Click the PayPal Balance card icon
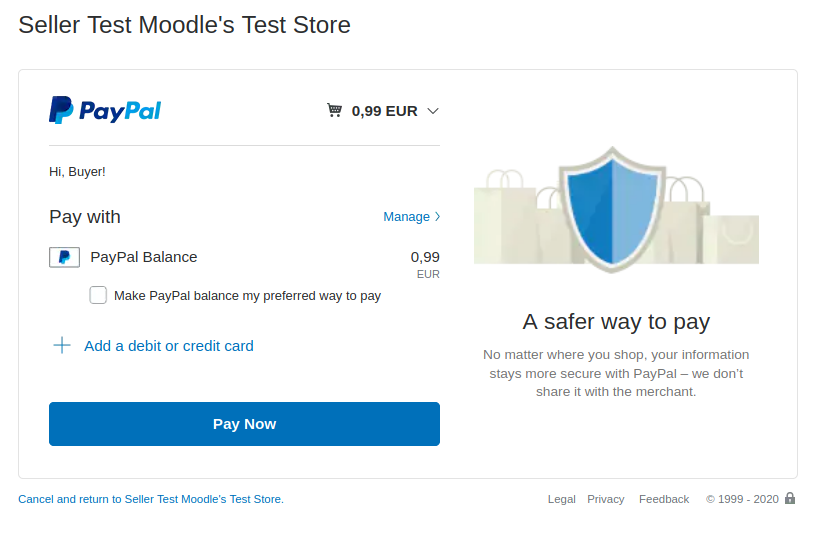This screenshot has height=538, width=828. pos(64,257)
